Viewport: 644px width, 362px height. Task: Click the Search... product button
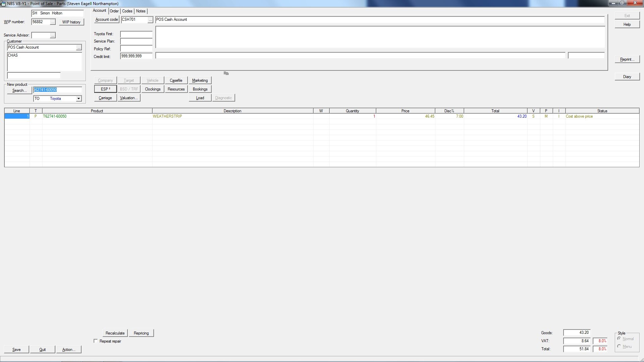pos(19,90)
